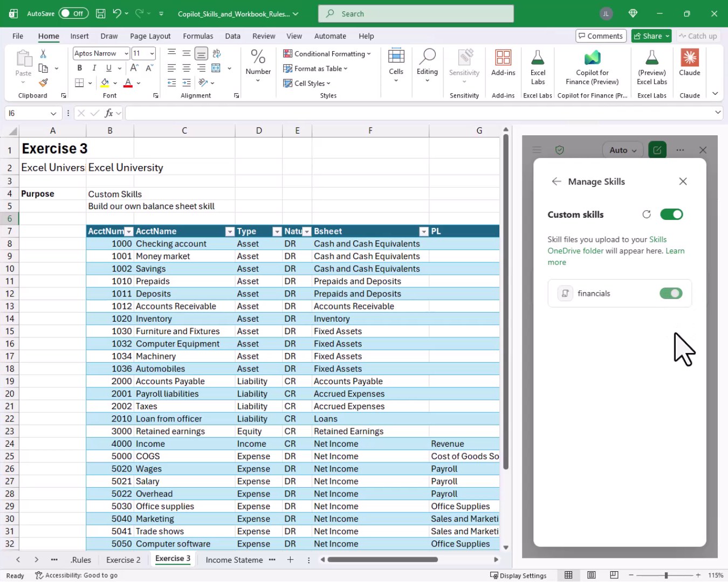Open the File menu
This screenshot has height=582, width=728.
[x=18, y=36]
